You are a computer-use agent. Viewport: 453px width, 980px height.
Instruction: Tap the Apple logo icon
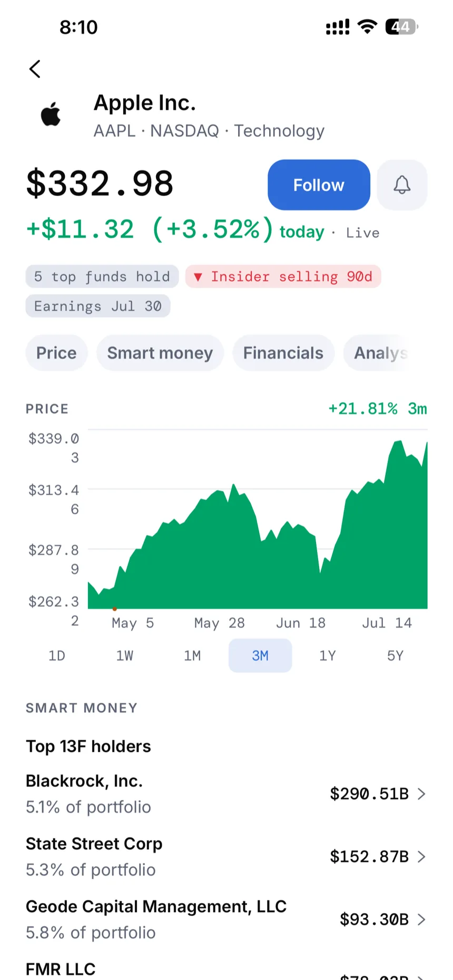[x=51, y=113]
